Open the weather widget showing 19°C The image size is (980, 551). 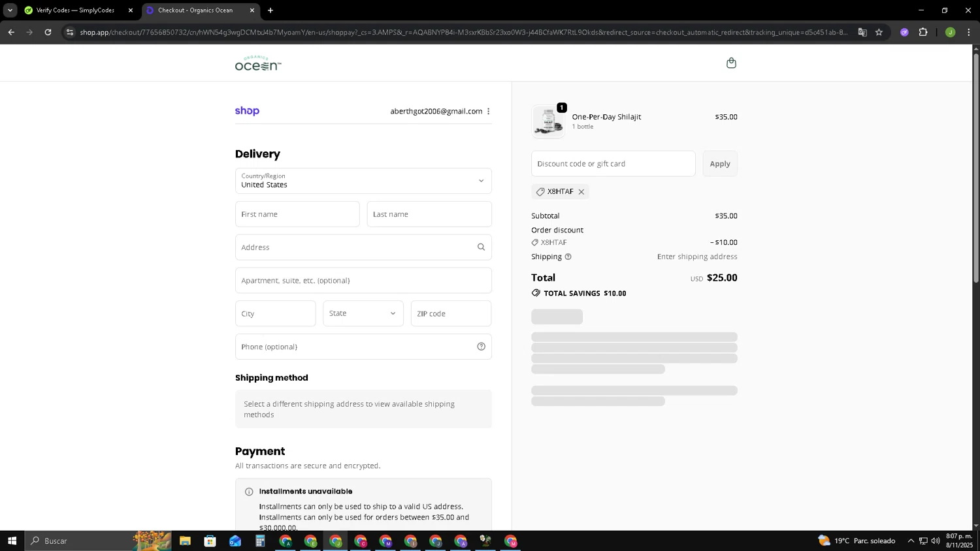(857, 541)
